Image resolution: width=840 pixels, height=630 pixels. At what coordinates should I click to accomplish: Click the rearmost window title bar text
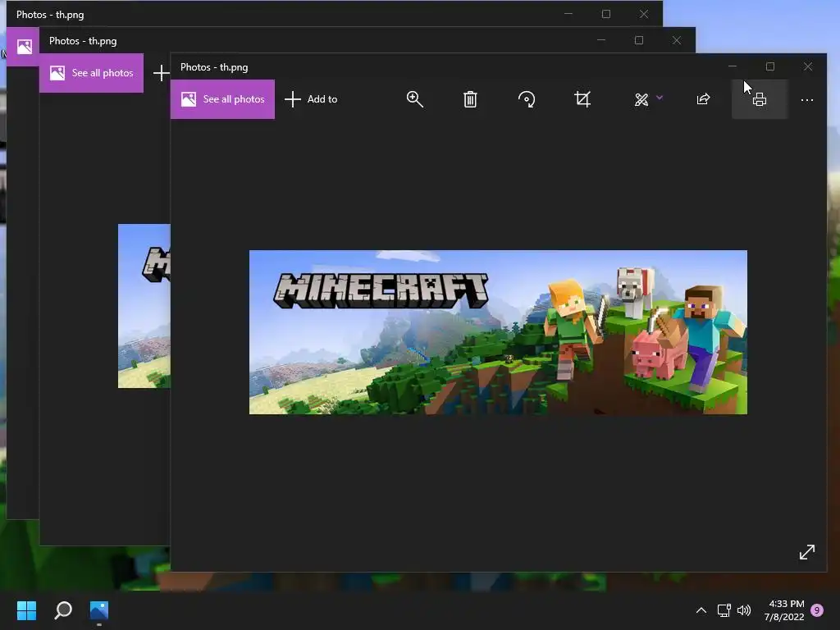tap(50, 15)
